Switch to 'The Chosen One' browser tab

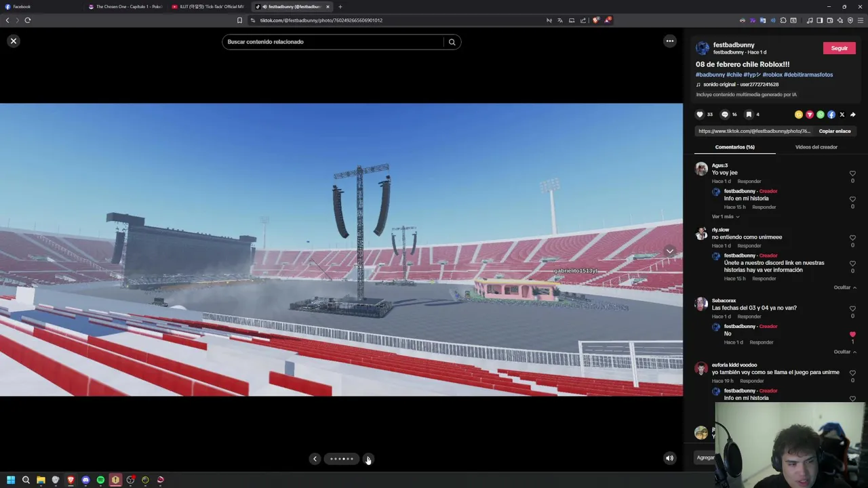(x=125, y=7)
